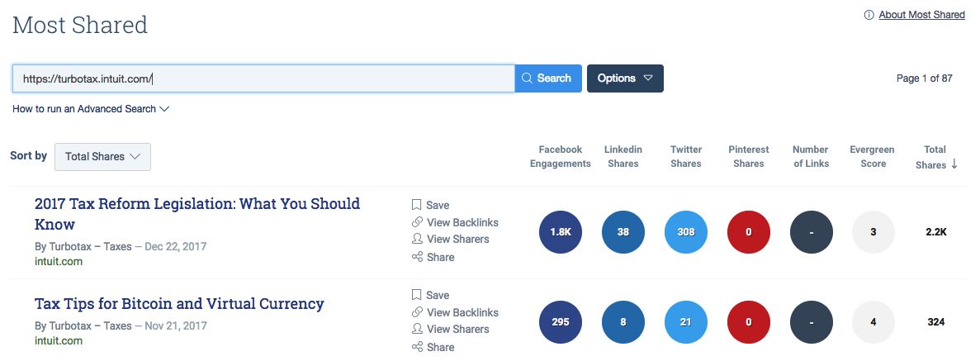This screenshot has width=980, height=361.
Task: Open the About Most Shared link
Action: pyautogui.click(x=922, y=14)
